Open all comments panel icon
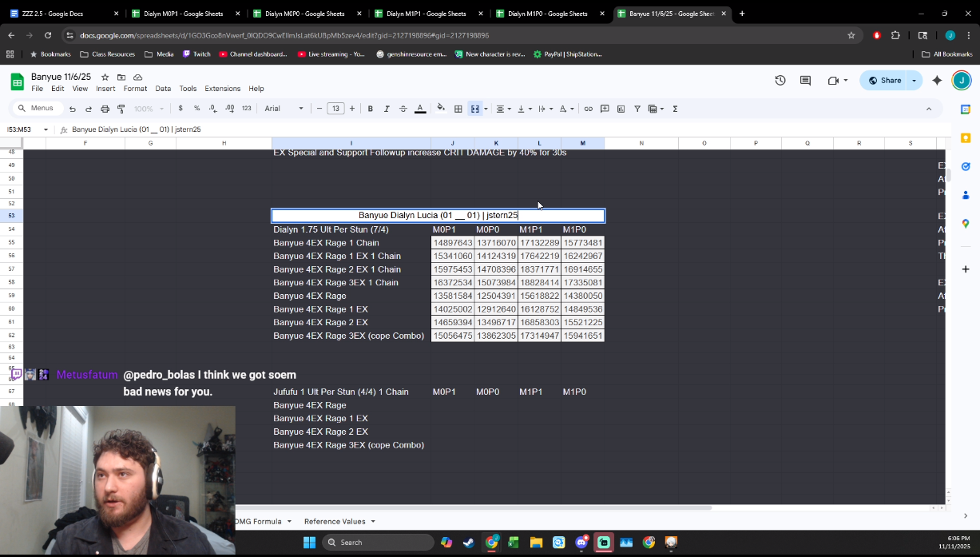Screen dimensions: 980x557 tap(805, 80)
